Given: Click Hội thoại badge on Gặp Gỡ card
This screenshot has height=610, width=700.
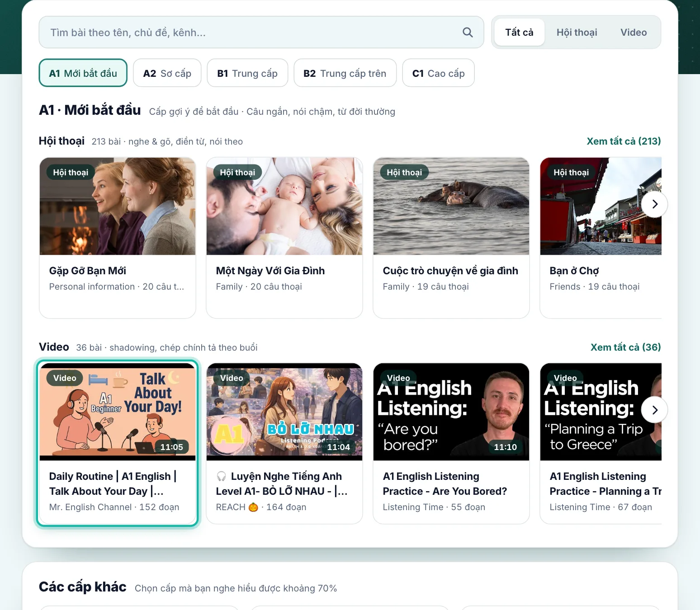Looking at the screenshot, I should (71, 172).
